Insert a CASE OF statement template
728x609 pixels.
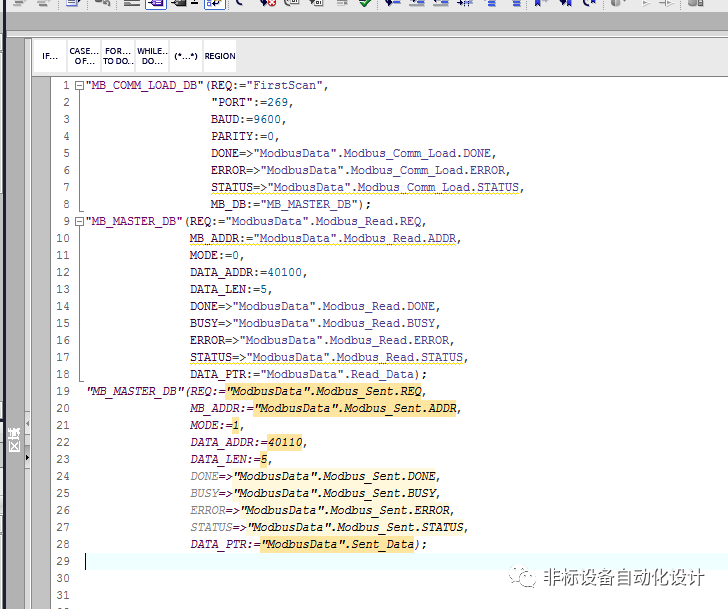[x=84, y=56]
